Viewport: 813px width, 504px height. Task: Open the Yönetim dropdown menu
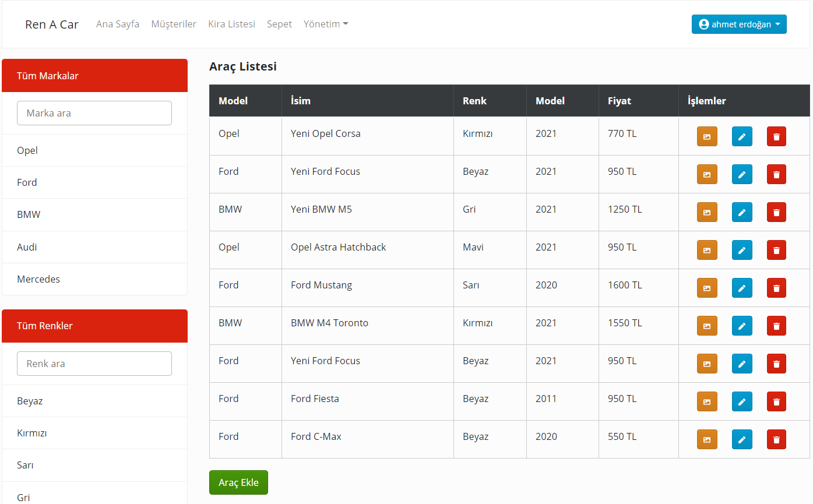tap(326, 24)
